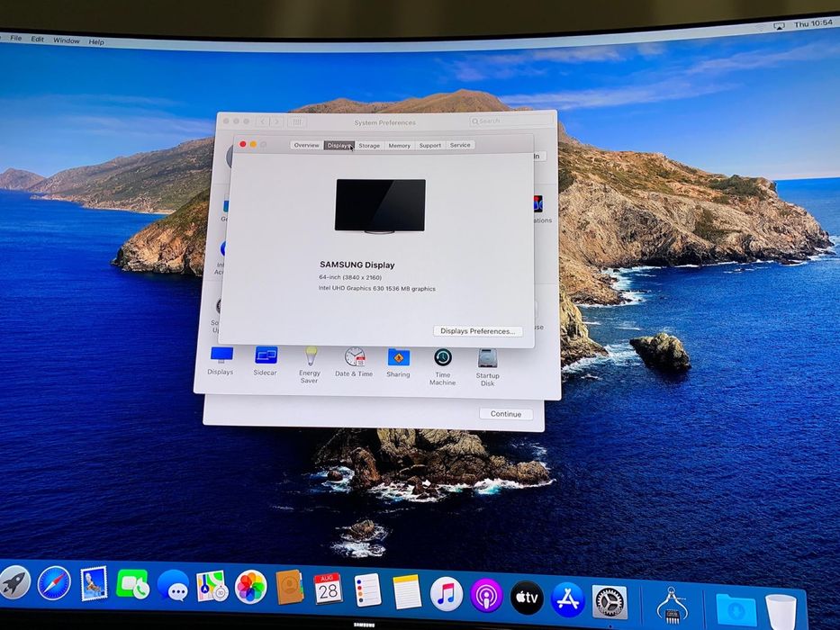This screenshot has width=840, height=630.
Task: Open the File menu
Action: 16,38
